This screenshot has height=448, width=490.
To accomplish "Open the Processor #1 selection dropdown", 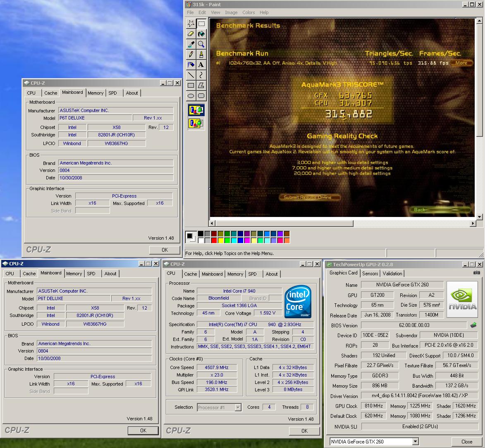I will [238, 407].
